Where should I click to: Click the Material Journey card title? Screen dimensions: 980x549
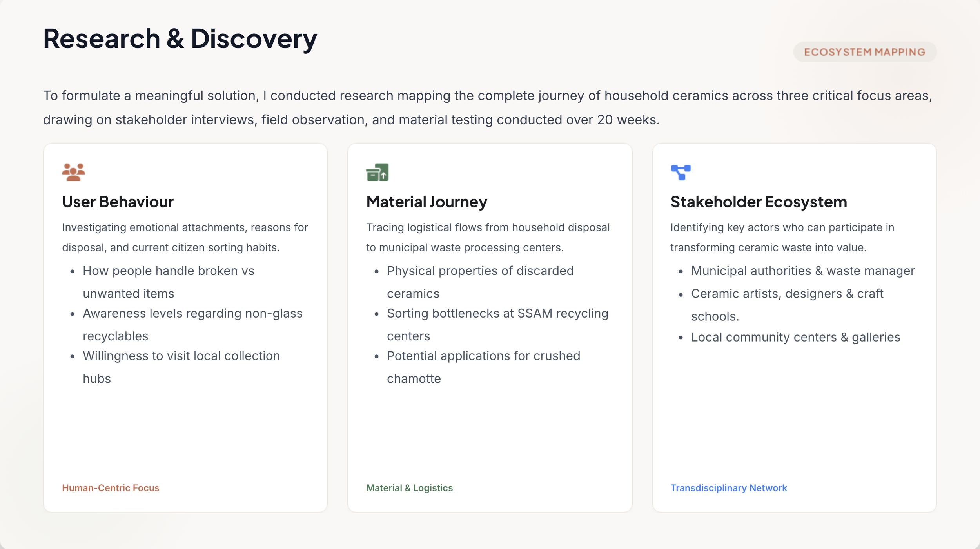pos(426,202)
